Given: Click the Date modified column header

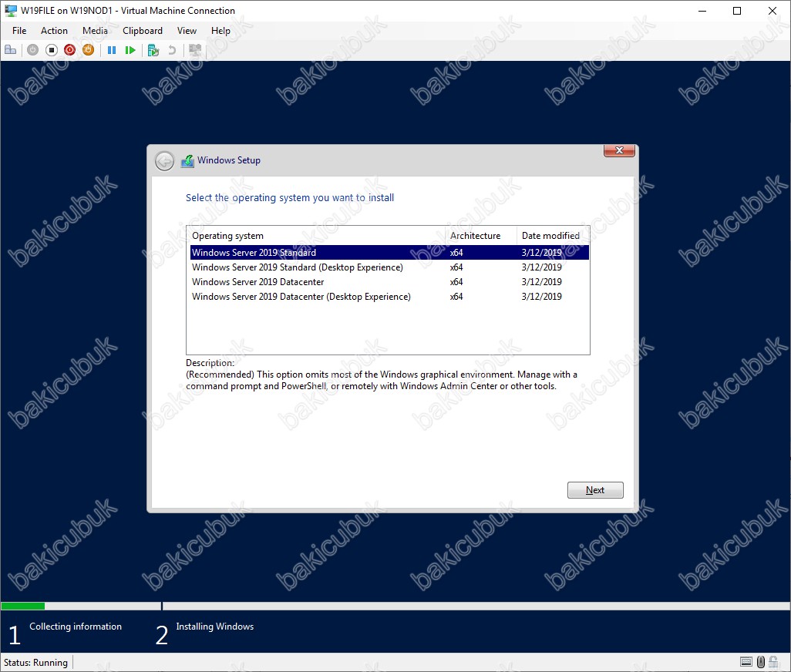Looking at the screenshot, I should pos(553,235).
